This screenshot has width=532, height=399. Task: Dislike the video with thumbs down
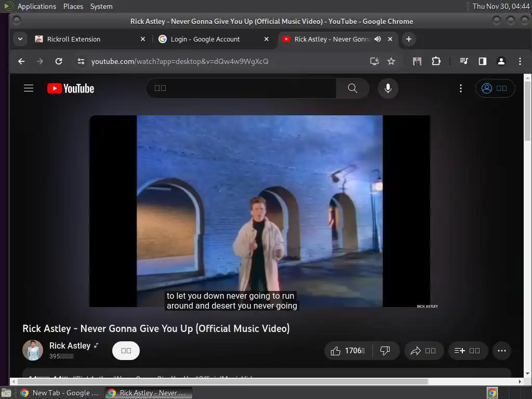385,351
